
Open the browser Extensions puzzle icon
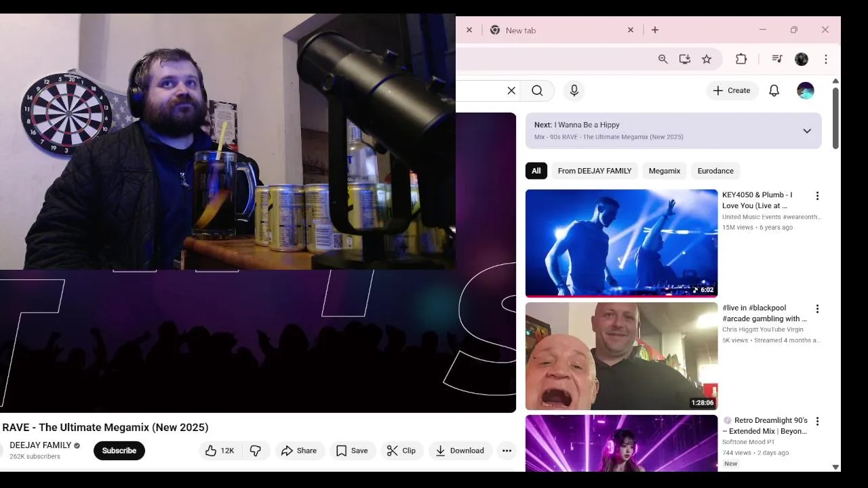click(x=741, y=59)
